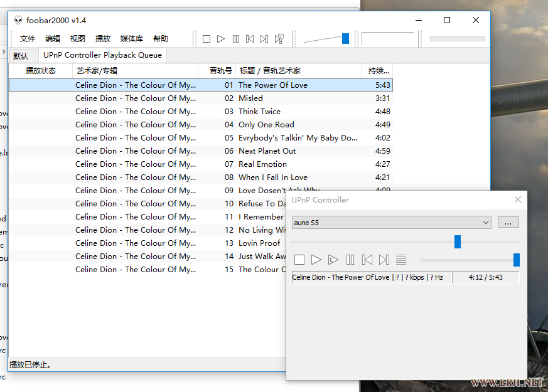
Task: Select track 13 "Lovin Proof"
Action: click(148, 243)
